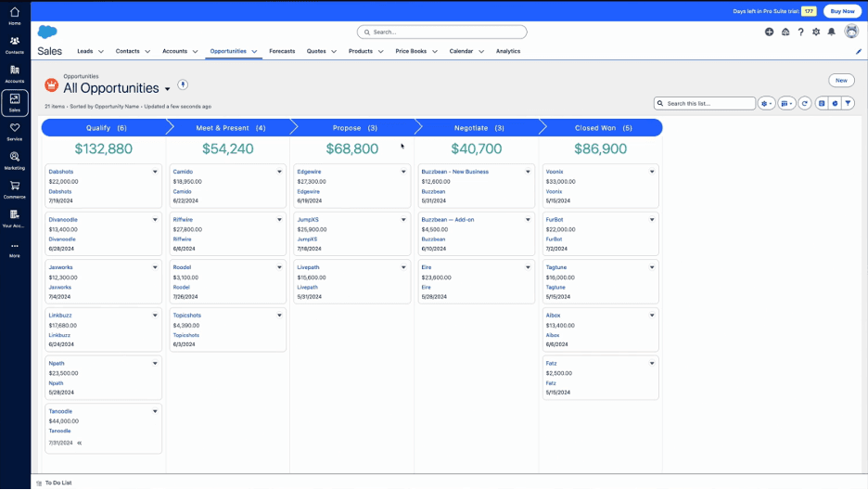Go to the Analytics tab
This screenshot has width=868, height=490.
coord(508,51)
